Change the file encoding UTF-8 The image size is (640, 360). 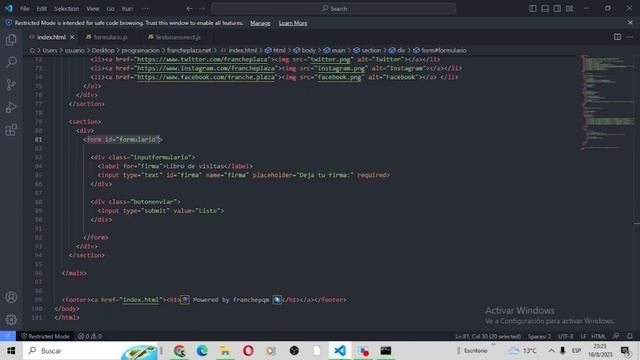[565, 336]
